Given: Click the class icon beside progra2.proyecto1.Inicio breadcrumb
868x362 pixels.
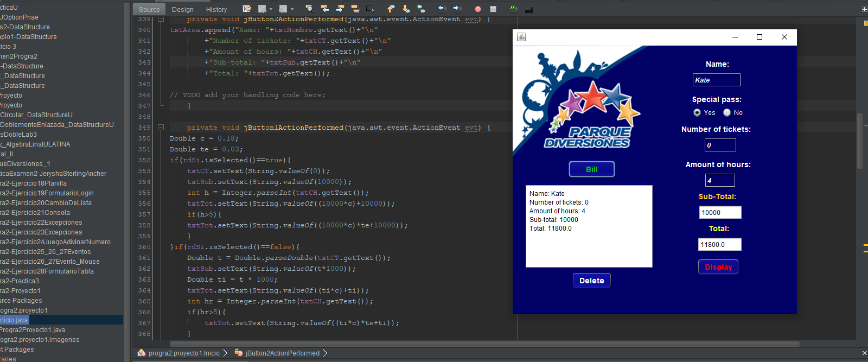Looking at the screenshot, I should pyautogui.click(x=142, y=353).
